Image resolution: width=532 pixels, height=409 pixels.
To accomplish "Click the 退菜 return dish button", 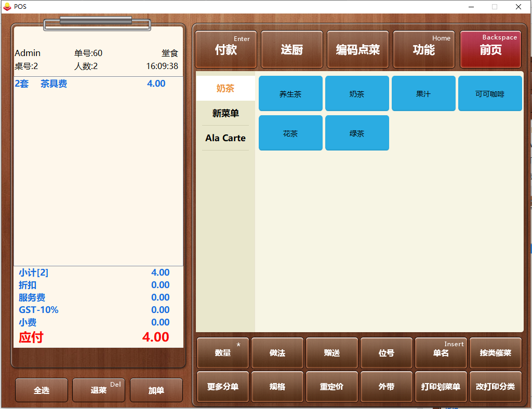I will [x=99, y=390].
